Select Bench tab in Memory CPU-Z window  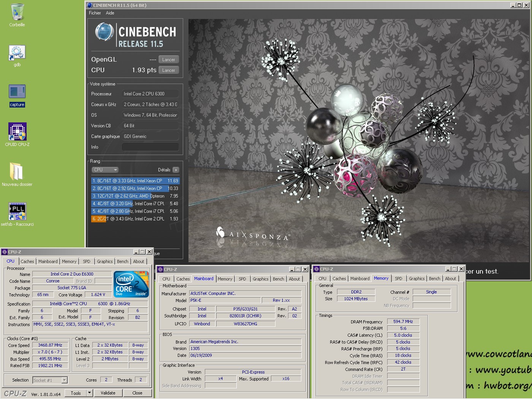tap(434, 279)
